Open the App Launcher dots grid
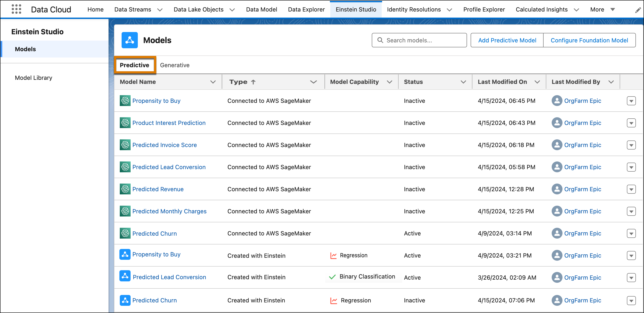The height and width of the screenshot is (313, 644). 16,9
